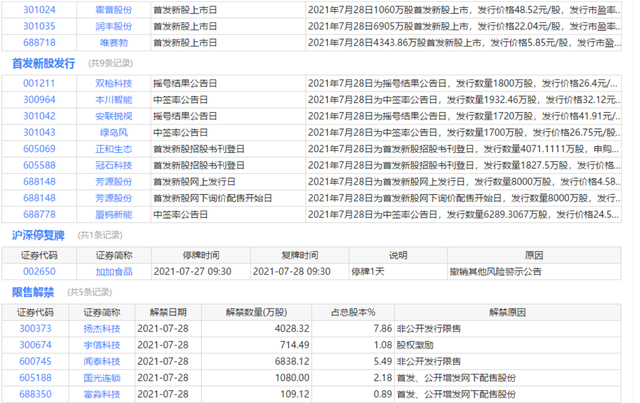Open 唯赛勃 stock link

(x=113, y=42)
